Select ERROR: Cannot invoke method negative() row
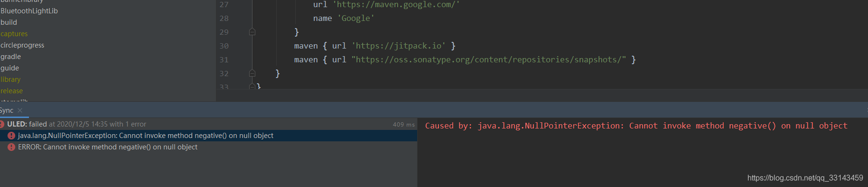The image size is (868, 187). [208, 147]
